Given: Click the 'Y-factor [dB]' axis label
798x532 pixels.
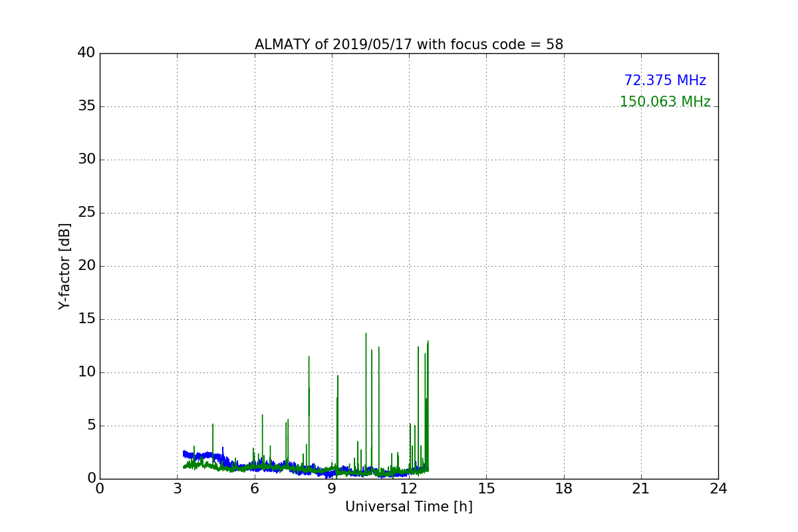Looking at the screenshot, I should (65, 266).
